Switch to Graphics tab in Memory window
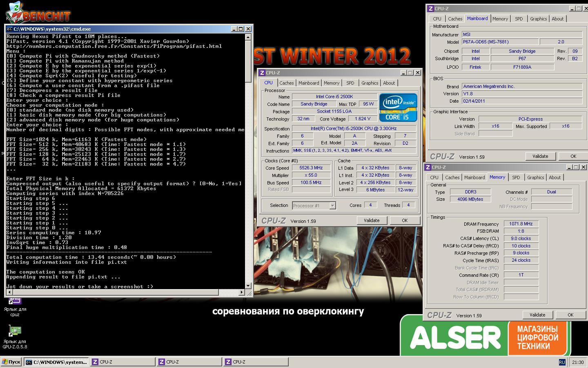Screen dimensions: 588x368 coord(536,177)
